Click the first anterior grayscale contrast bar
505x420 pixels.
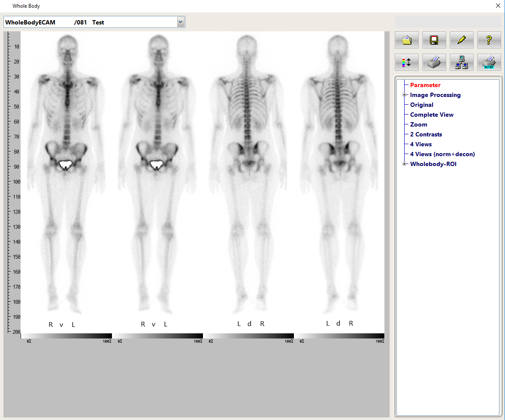pyautogui.click(x=66, y=336)
